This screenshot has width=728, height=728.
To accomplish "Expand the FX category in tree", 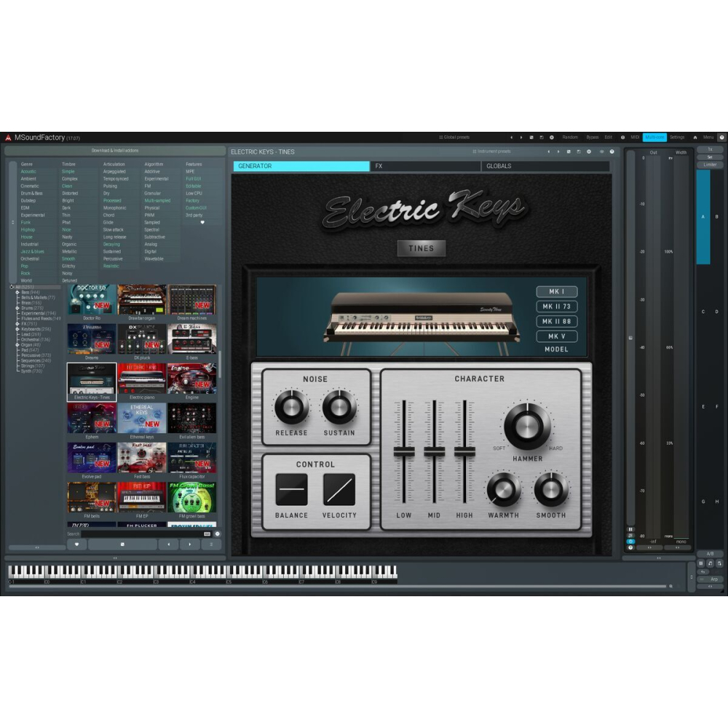I will pyautogui.click(x=17, y=324).
